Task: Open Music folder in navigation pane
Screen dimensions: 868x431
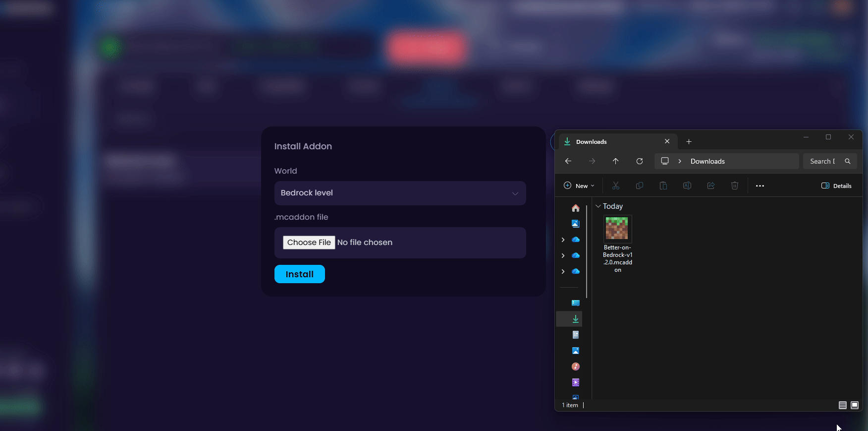Action: coord(575,367)
